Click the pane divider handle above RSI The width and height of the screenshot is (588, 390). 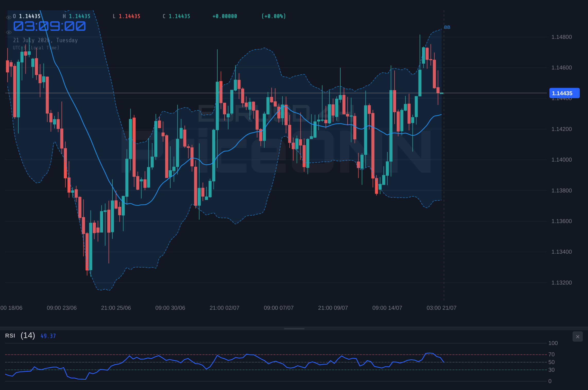pyautogui.click(x=294, y=329)
